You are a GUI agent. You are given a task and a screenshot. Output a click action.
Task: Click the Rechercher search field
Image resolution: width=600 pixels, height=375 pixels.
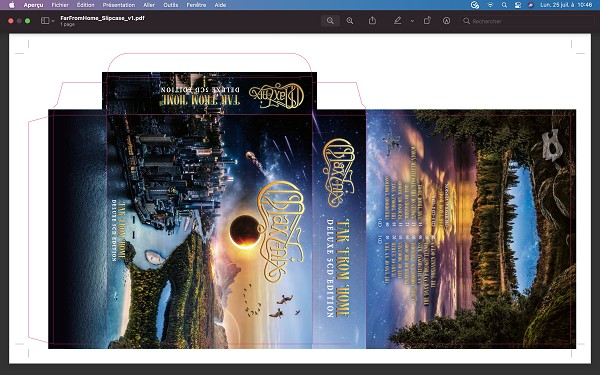pos(527,21)
